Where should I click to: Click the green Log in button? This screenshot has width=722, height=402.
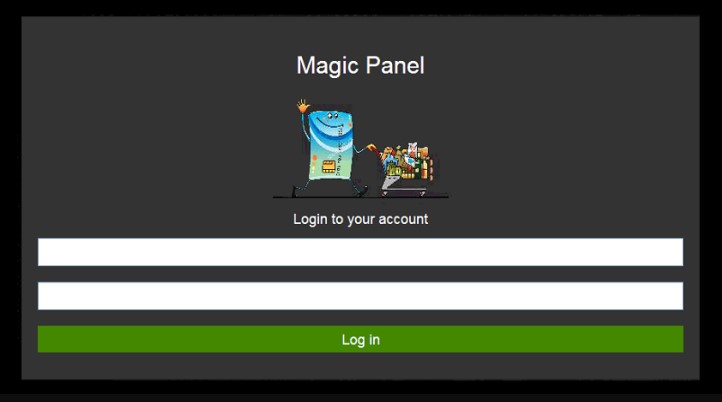point(361,339)
